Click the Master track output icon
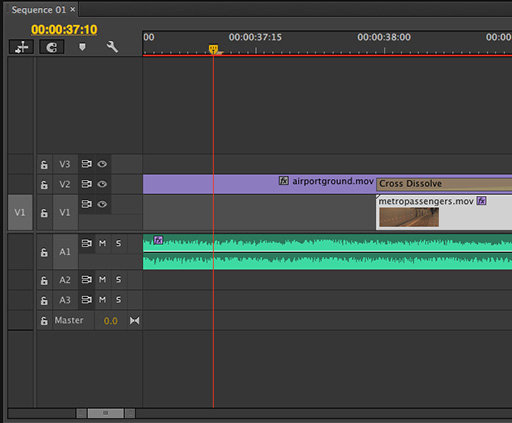Image resolution: width=512 pixels, height=423 pixels. (x=134, y=321)
